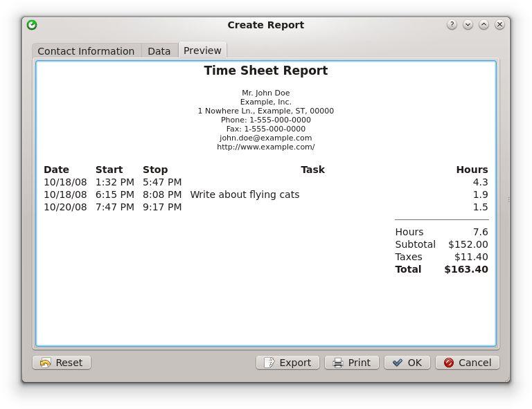The image size is (532, 409).
Task: Click the 10/20/08 date cell
Action: pyautogui.click(x=65, y=207)
